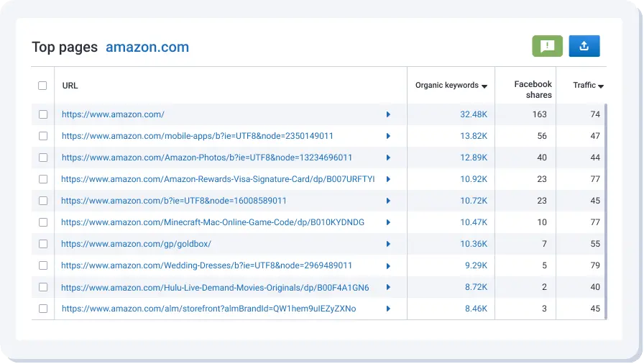This screenshot has height=364, width=644.
Task: Click the 163 Facebook shares cell
Action: tap(539, 114)
